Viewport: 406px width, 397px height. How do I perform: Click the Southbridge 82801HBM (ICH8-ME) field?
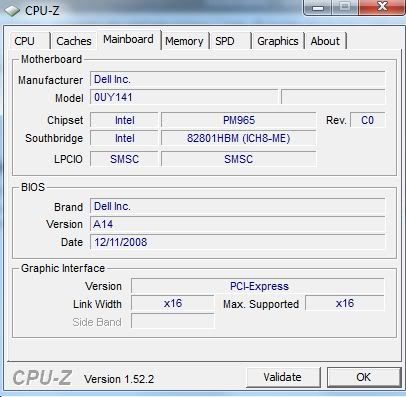[x=239, y=138]
